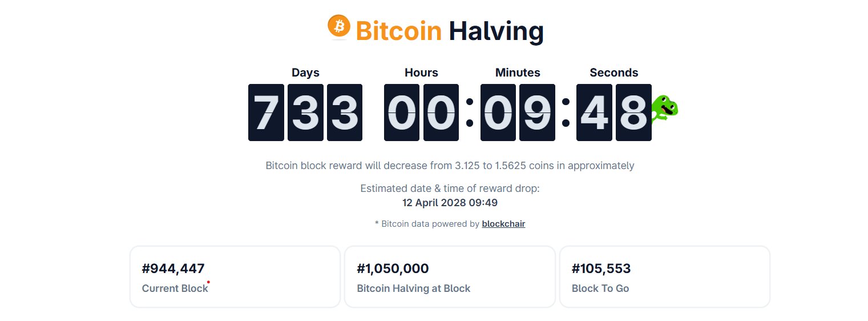Click the #1,050,000 block number
868x321 pixels.
tap(393, 268)
